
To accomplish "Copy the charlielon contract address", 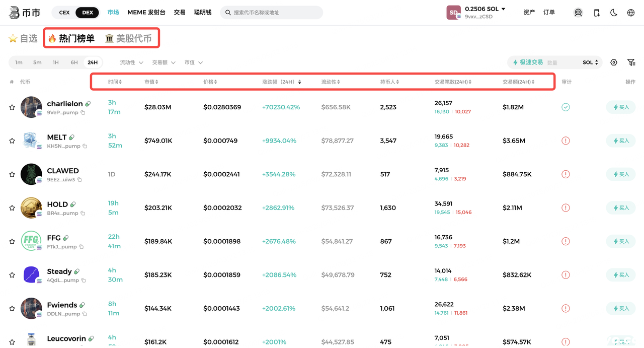I will coord(83,113).
